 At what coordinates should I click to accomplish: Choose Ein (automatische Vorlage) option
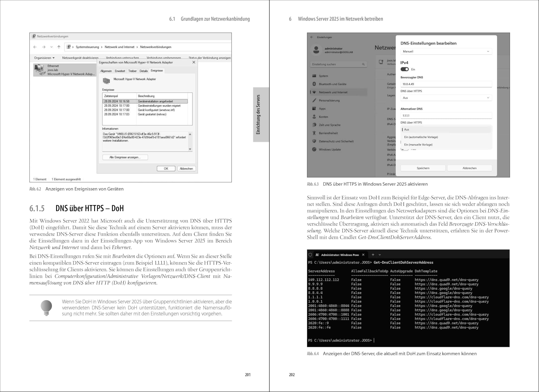[446, 137]
